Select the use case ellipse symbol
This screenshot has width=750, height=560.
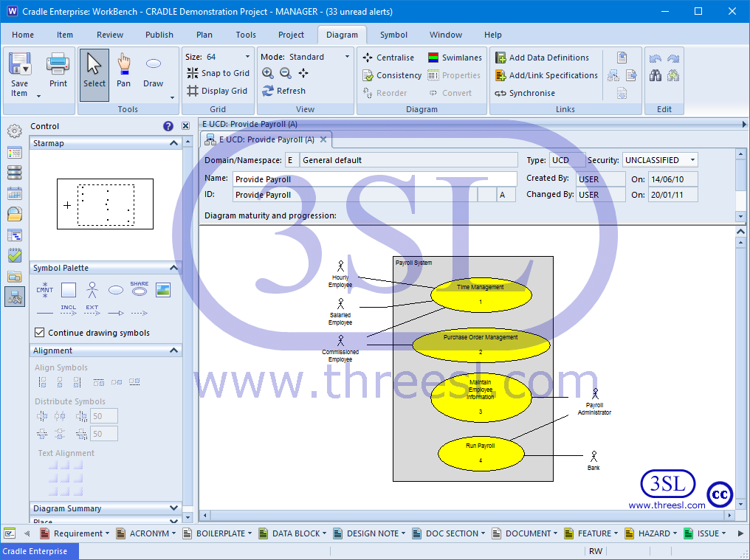116,290
